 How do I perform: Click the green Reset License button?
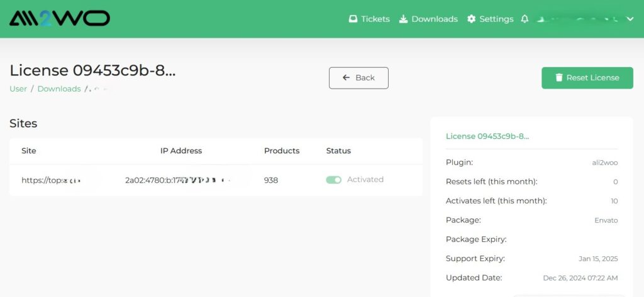(587, 78)
